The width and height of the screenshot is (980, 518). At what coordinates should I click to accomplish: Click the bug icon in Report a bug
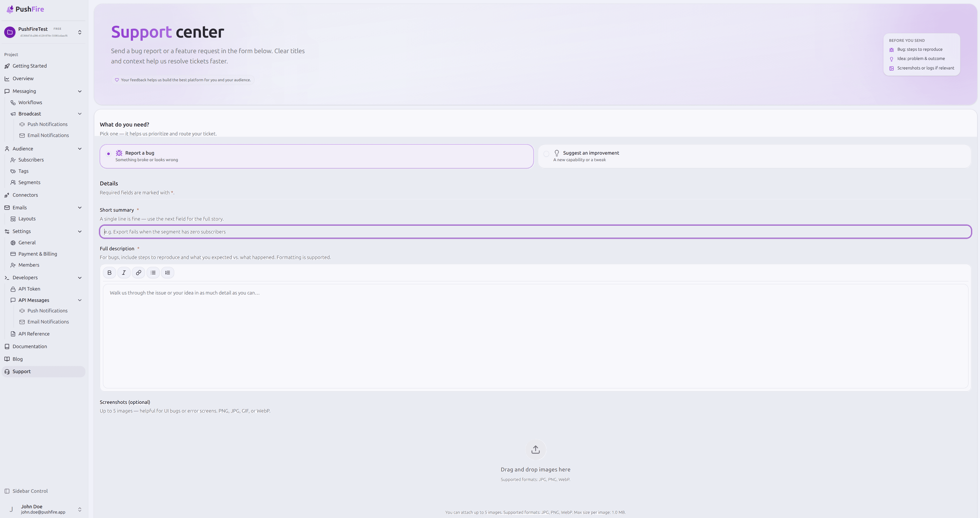(x=119, y=153)
